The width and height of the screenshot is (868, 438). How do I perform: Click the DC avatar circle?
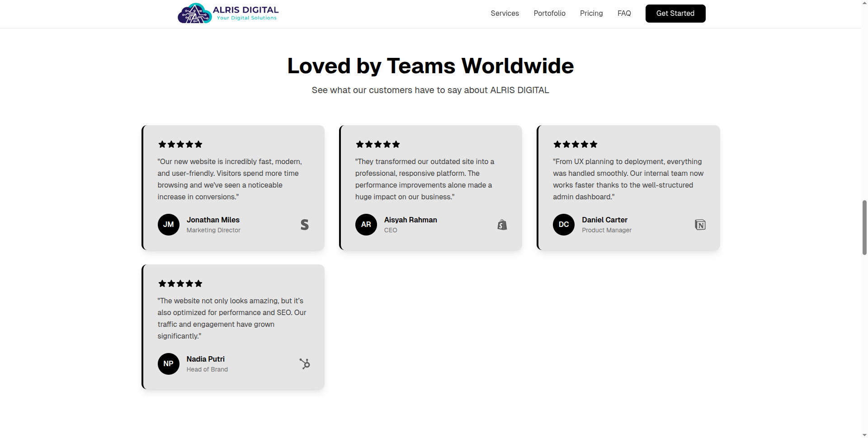[x=564, y=225]
